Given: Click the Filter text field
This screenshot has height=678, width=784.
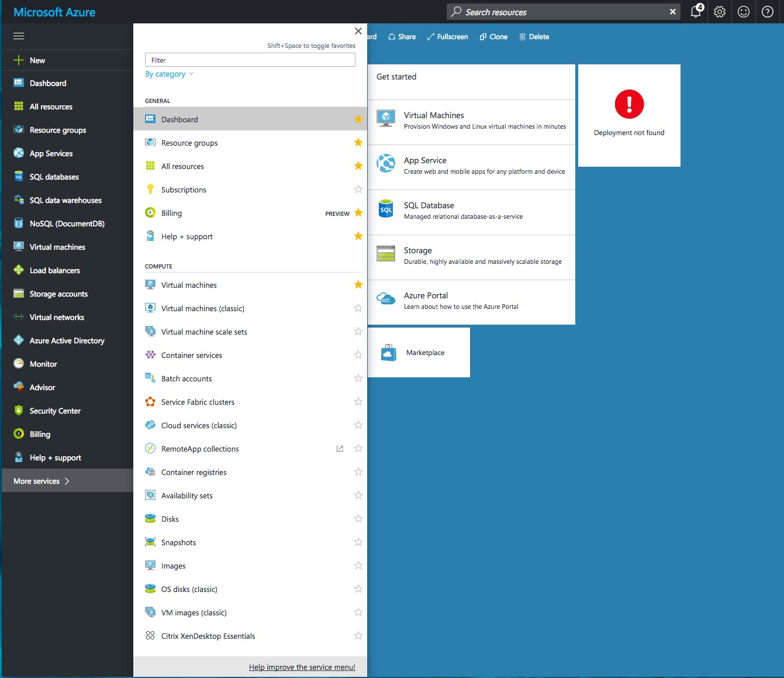Looking at the screenshot, I should (250, 60).
